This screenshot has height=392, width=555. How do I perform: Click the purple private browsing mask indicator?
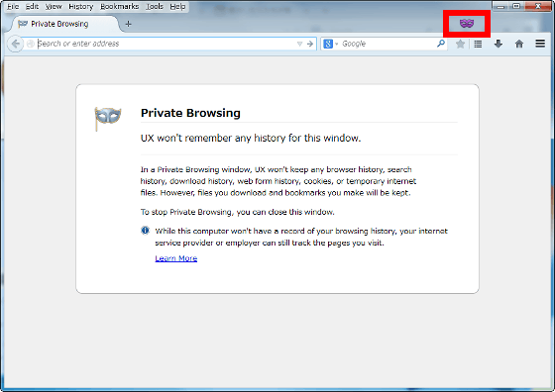467,24
